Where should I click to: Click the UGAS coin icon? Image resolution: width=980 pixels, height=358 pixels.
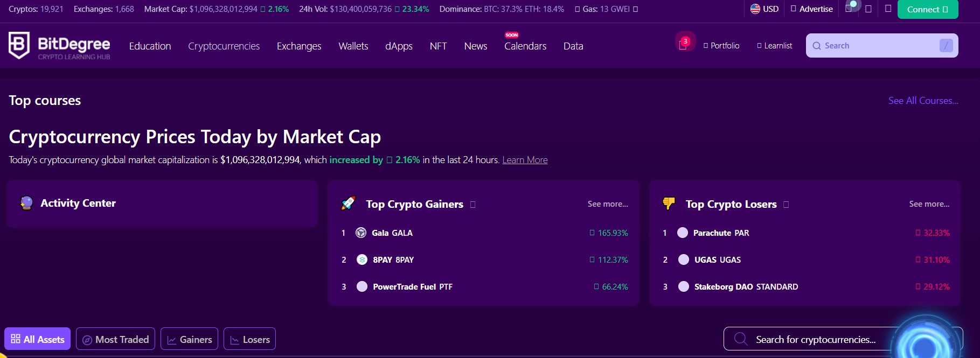click(x=684, y=259)
